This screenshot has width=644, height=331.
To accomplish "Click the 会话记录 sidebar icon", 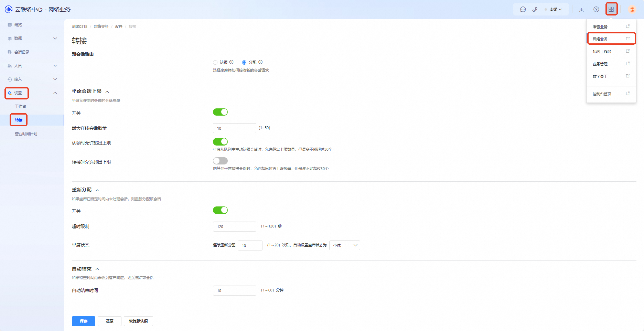I will click(10, 52).
